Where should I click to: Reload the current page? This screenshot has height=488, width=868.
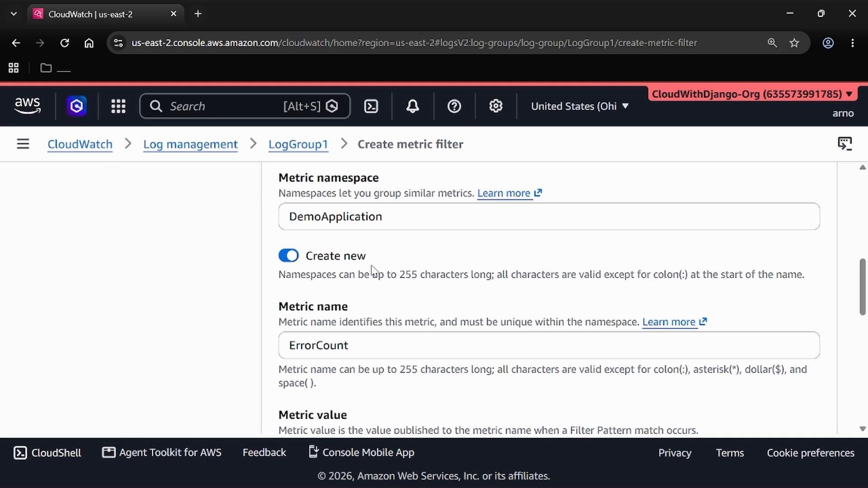(65, 43)
